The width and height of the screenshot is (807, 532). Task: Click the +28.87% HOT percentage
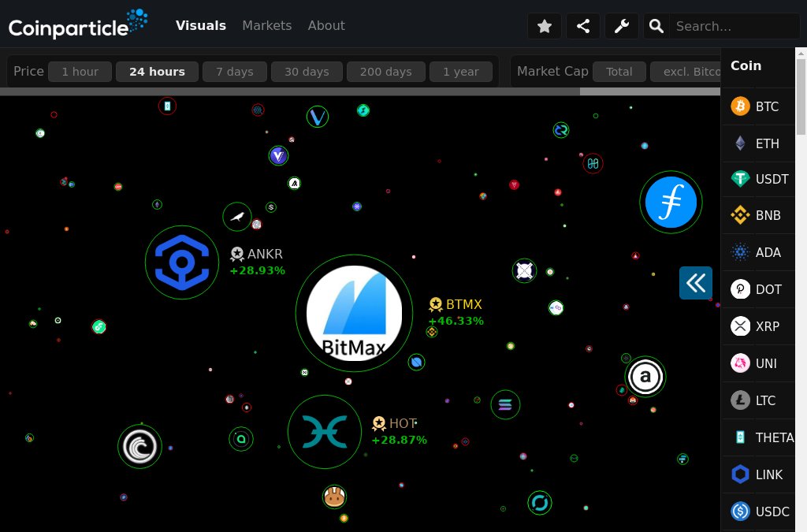[400, 440]
